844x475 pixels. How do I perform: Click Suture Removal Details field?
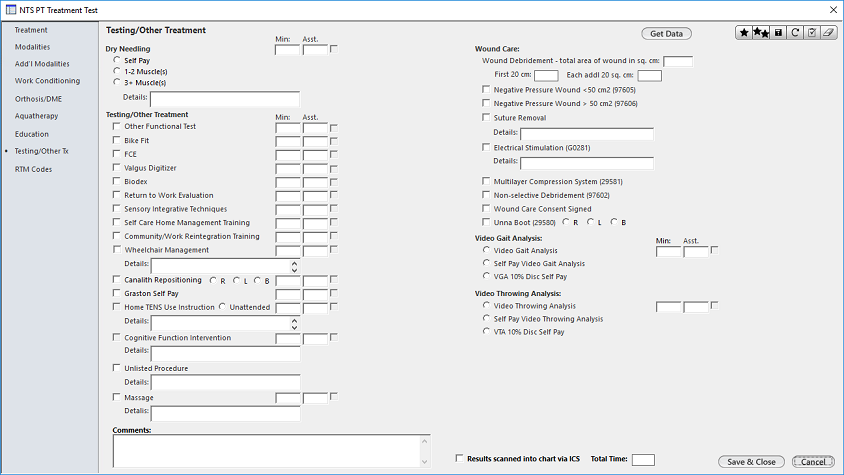point(587,134)
